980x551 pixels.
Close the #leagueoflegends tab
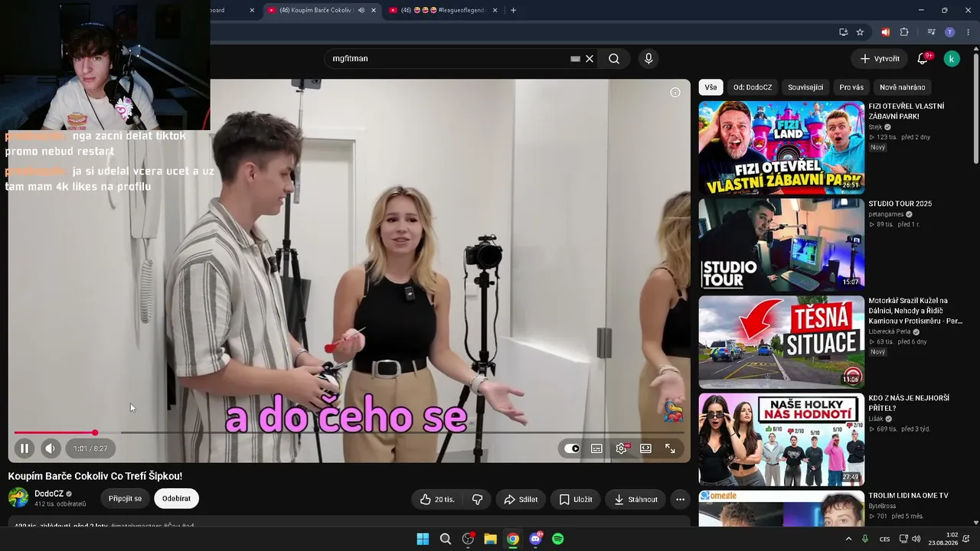pyautogui.click(x=495, y=10)
